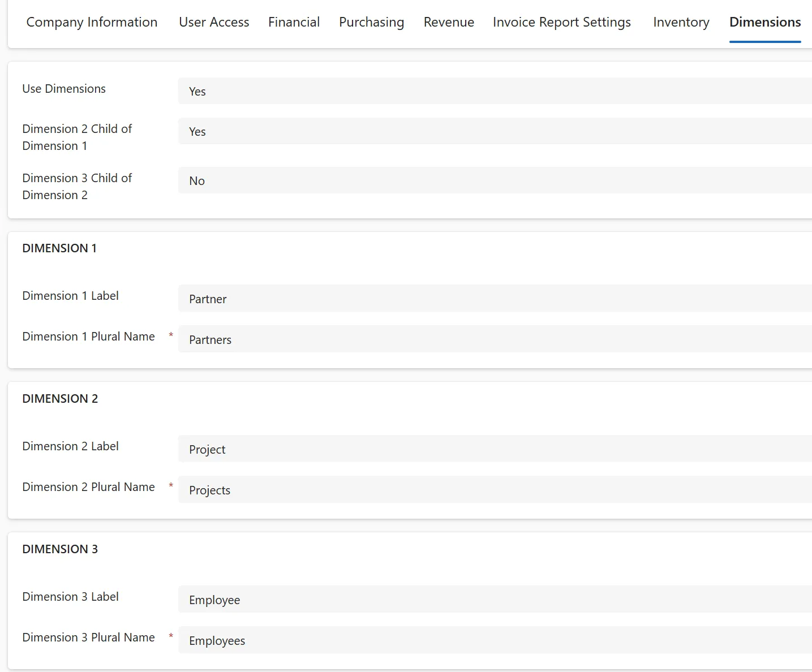
Task: Click the Dimension 3 Label caption
Action: coord(70,597)
